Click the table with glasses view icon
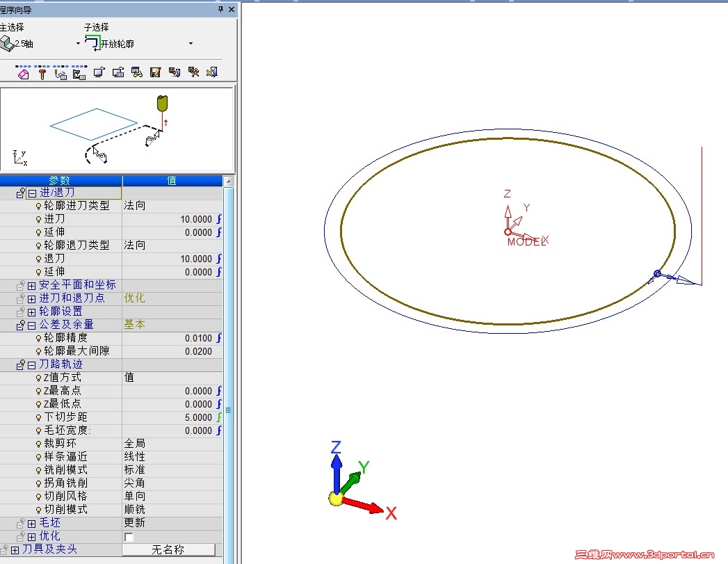 [x=136, y=72]
